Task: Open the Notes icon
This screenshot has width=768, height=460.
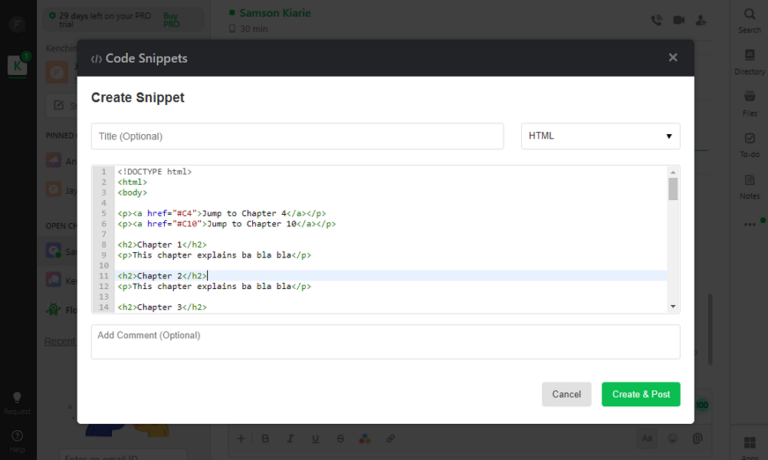Action: pos(749,185)
